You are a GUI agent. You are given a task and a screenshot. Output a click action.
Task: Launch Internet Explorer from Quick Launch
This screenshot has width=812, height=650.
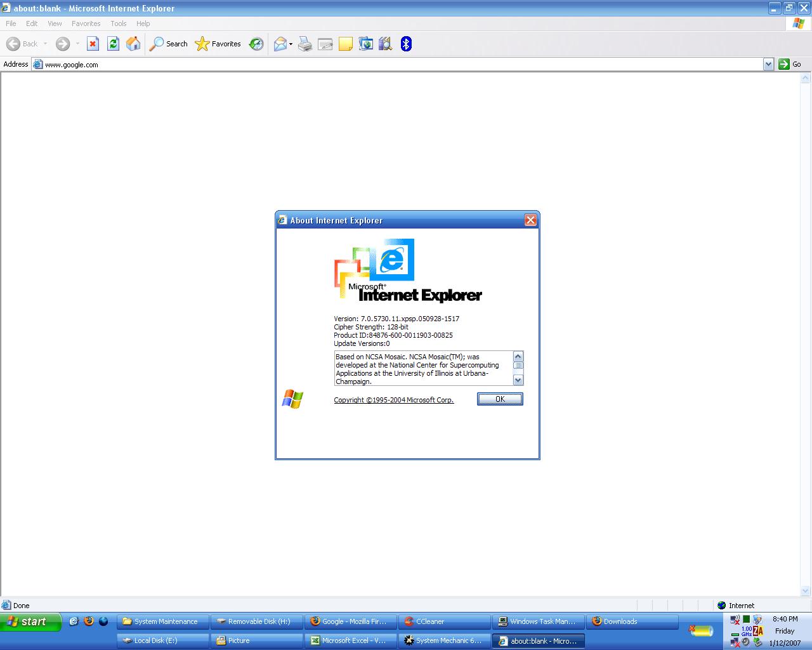coord(74,621)
